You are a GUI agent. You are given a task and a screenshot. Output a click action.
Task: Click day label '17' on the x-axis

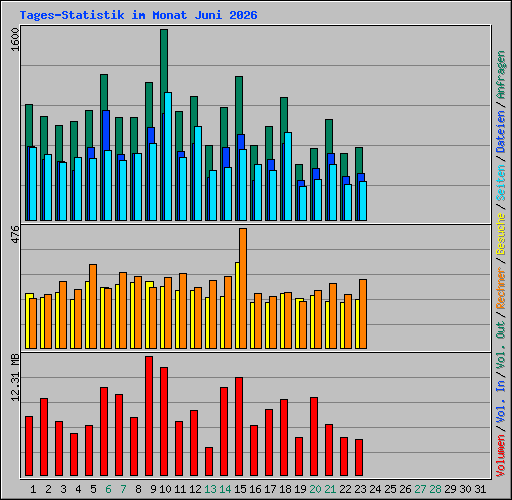click(270, 489)
